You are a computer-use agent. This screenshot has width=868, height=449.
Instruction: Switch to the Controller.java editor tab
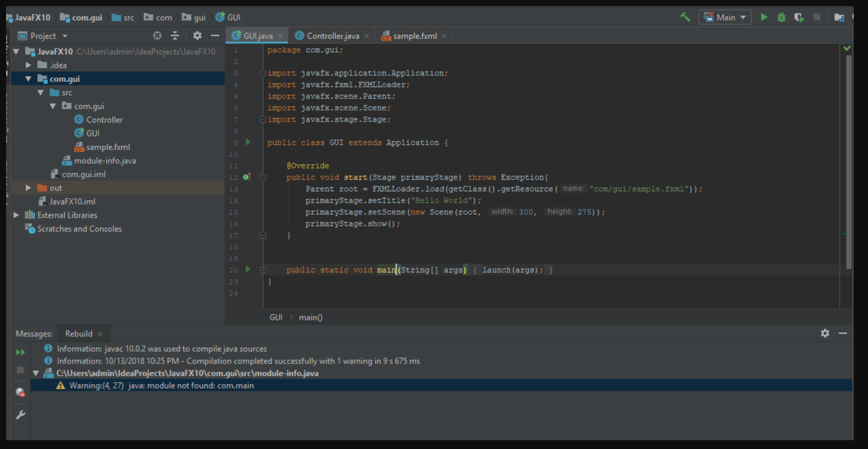pos(332,36)
